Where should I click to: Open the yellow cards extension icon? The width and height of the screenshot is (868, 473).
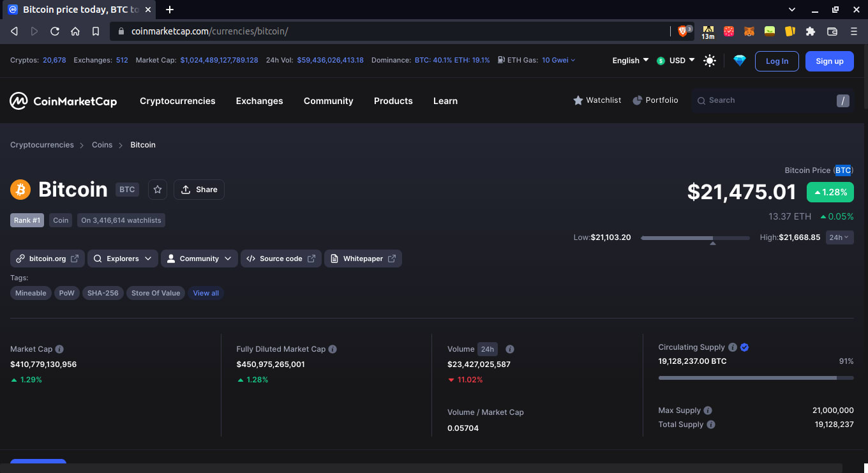coord(790,31)
